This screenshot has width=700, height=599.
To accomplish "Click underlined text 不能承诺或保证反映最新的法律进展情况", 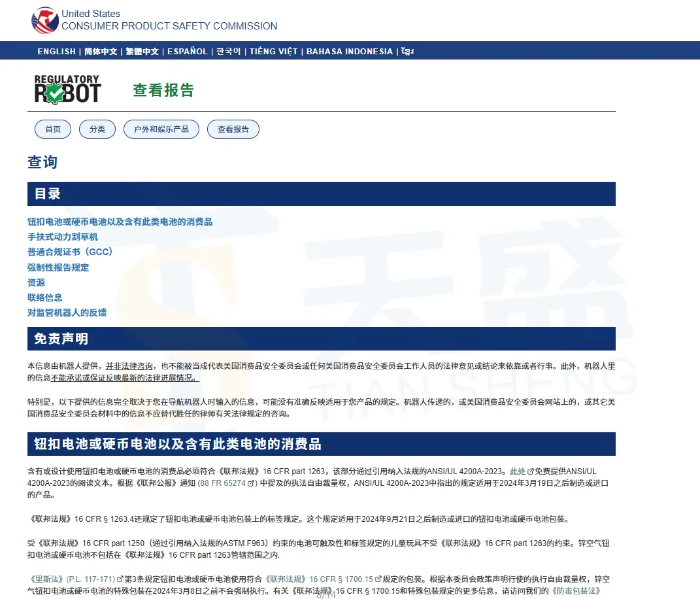I will click(125, 377).
